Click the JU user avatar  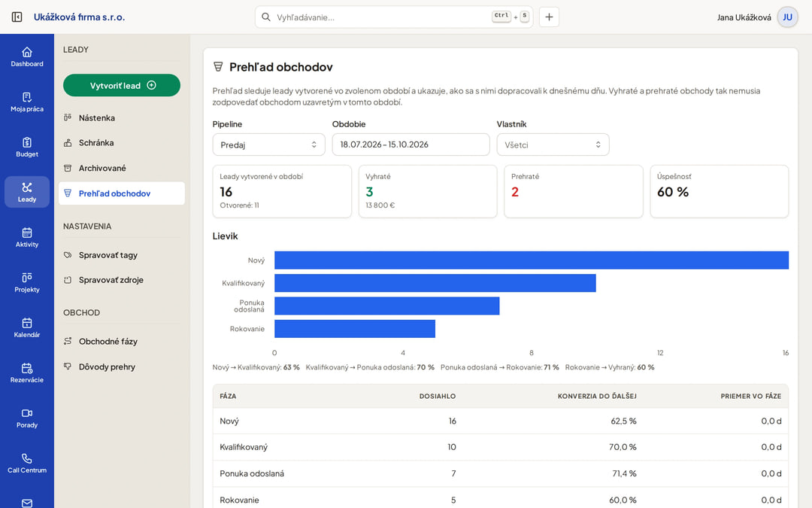787,17
